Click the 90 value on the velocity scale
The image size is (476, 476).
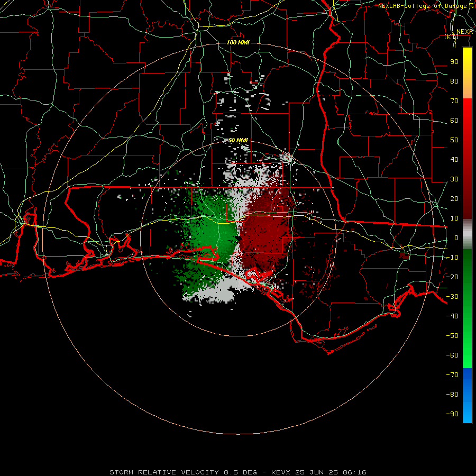[454, 62]
